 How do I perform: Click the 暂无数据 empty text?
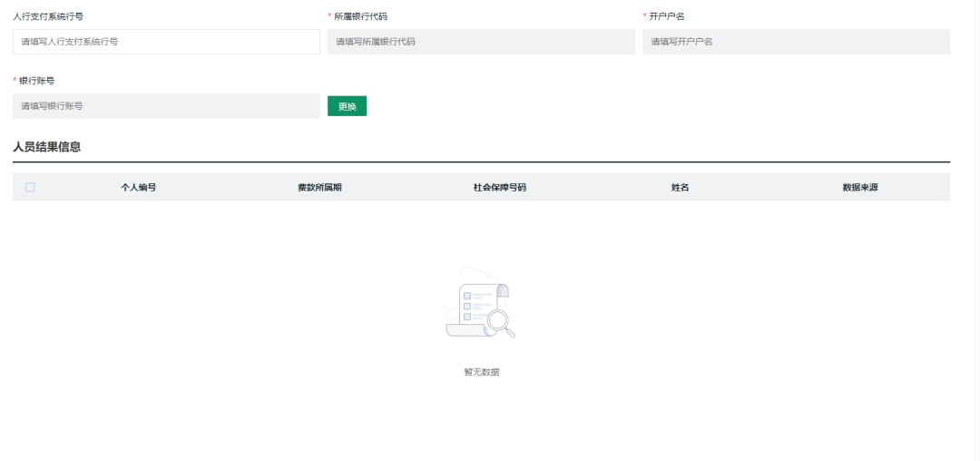coord(481,372)
